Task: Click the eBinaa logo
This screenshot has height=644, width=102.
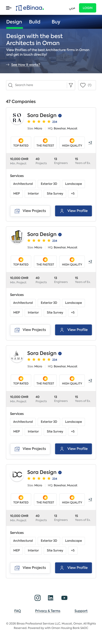Action: click(x=30, y=8)
